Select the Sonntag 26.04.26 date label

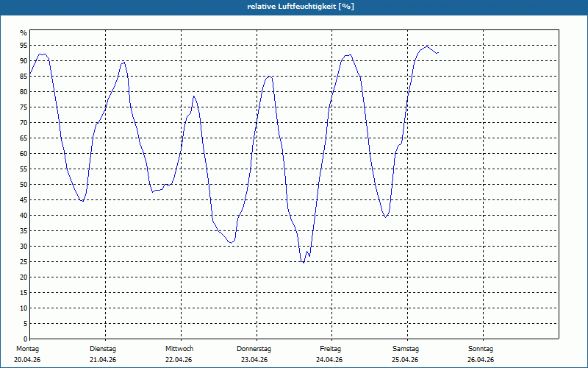pos(481,354)
